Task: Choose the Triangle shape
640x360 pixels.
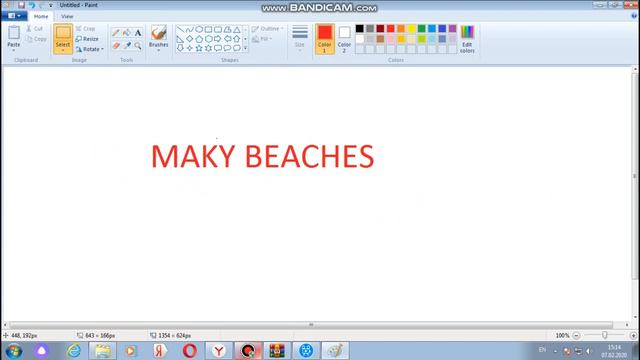Action: click(x=237, y=29)
